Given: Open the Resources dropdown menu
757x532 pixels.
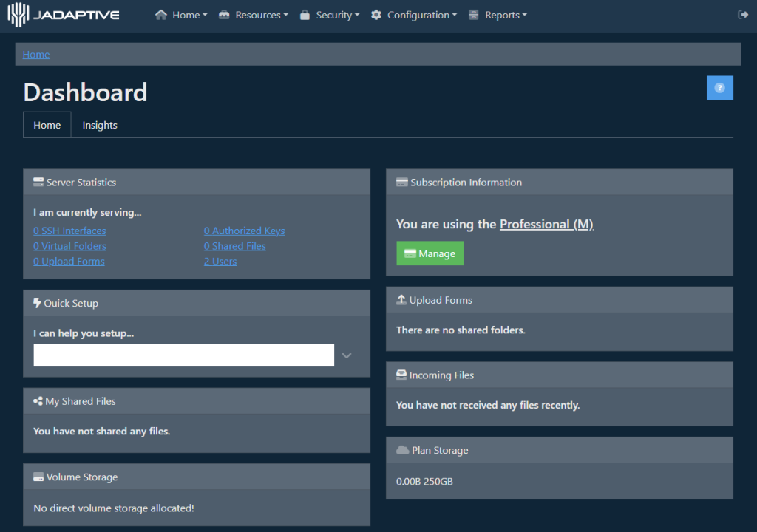Looking at the screenshot, I should point(254,14).
